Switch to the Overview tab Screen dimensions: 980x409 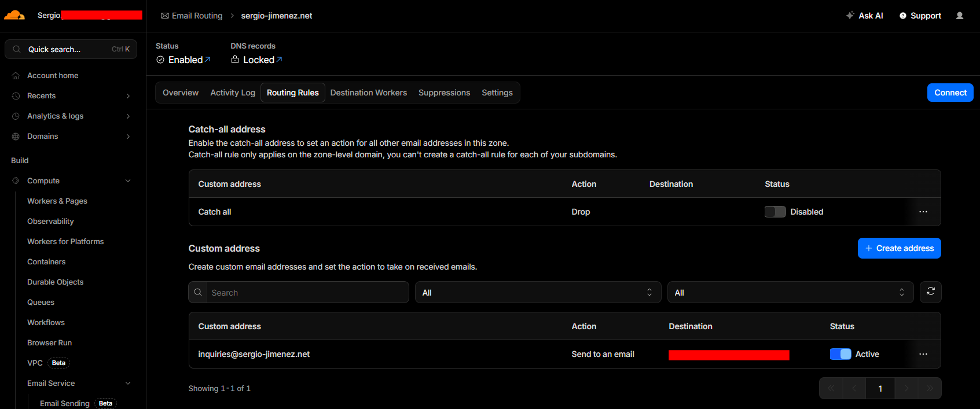click(181, 93)
